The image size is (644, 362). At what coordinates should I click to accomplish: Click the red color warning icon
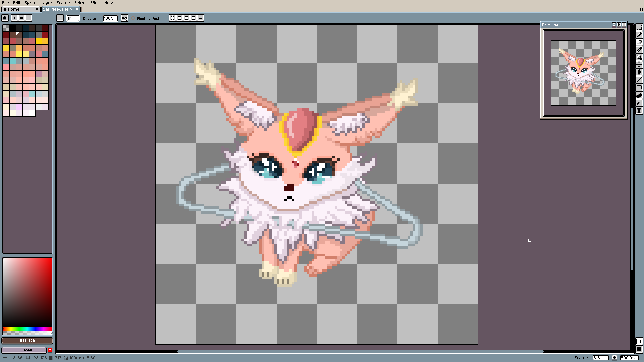point(50,350)
